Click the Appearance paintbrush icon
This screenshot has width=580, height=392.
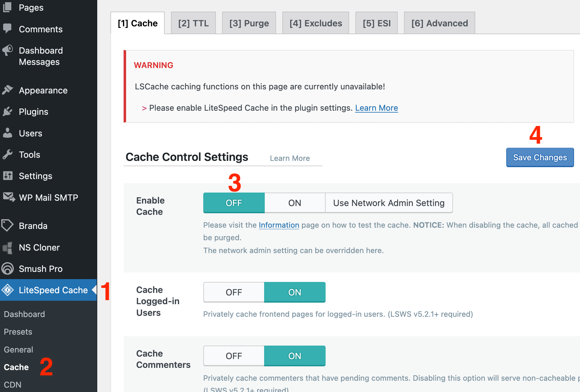click(8, 90)
